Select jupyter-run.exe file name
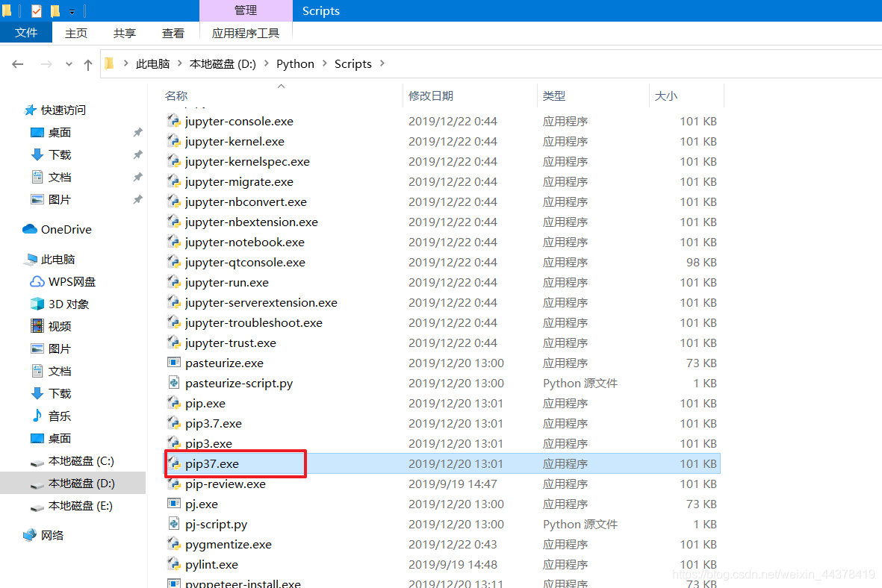The width and height of the screenshot is (882, 588). click(x=227, y=283)
